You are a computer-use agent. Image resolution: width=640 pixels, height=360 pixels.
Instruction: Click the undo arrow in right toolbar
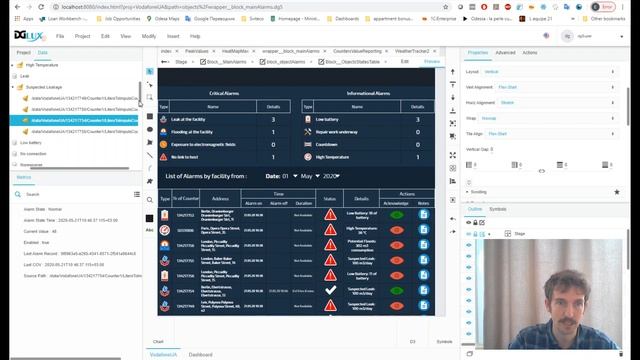click(x=453, y=219)
